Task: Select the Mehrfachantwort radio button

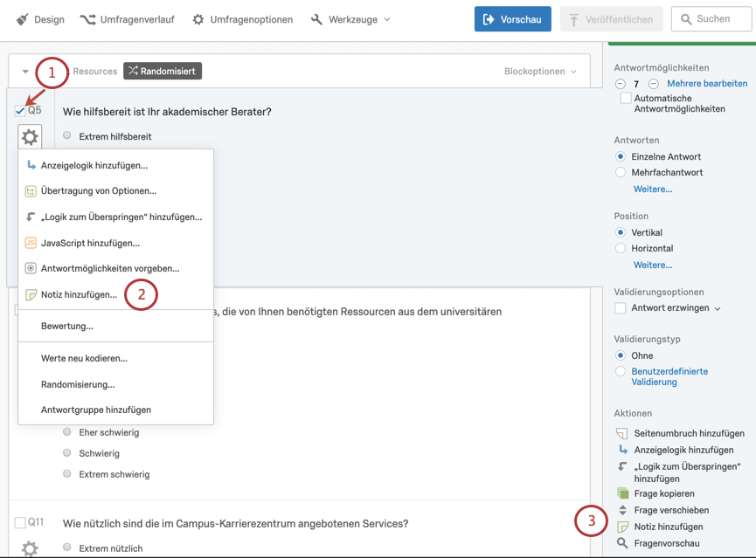Action: pyautogui.click(x=621, y=173)
